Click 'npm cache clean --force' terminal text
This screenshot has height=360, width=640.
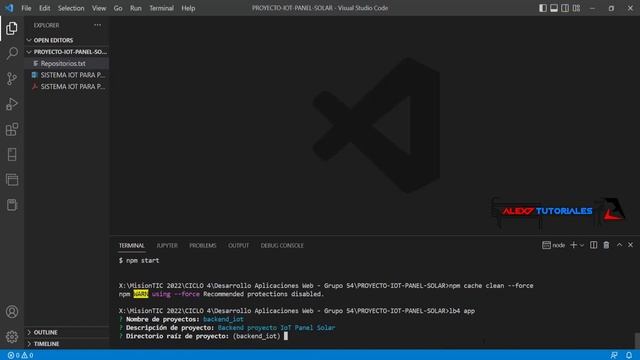(x=491, y=286)
